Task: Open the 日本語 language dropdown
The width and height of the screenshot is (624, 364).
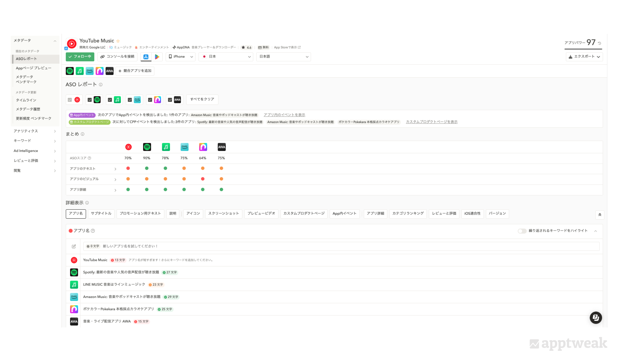Action: 283,57
